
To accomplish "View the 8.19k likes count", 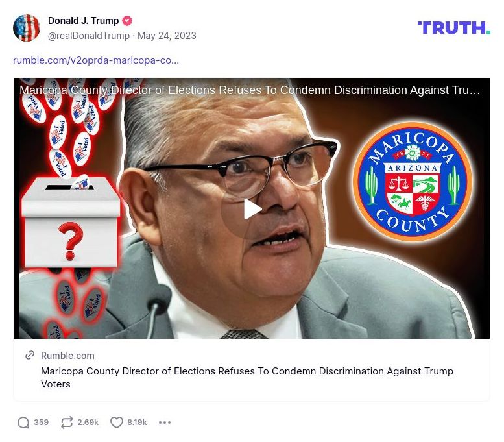I will [137, 423].
